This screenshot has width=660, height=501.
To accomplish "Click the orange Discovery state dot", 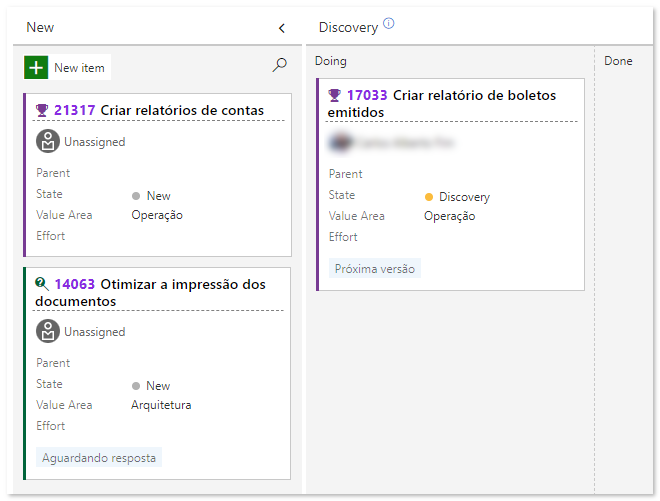I will (x=429, y=197).
